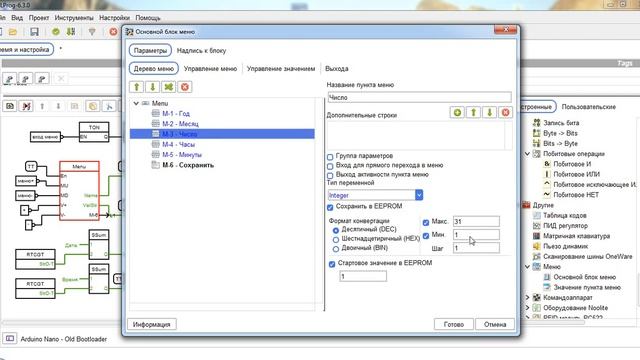Open the 'Проект' menu
The image size is (640, 360).
(39, 18)
